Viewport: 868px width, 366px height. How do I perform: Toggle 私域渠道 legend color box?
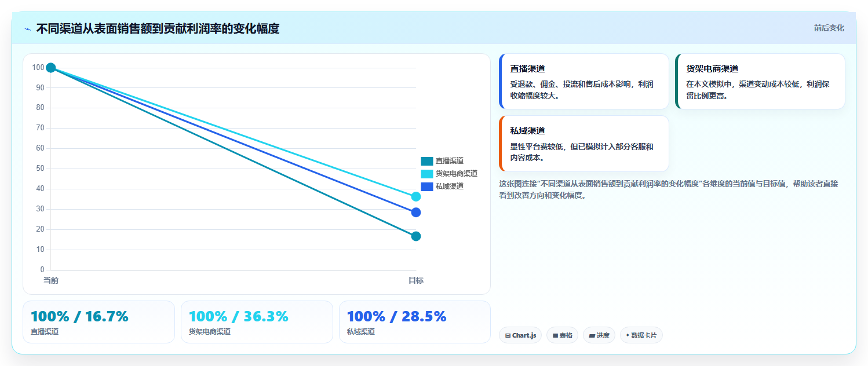pos(426,186)
